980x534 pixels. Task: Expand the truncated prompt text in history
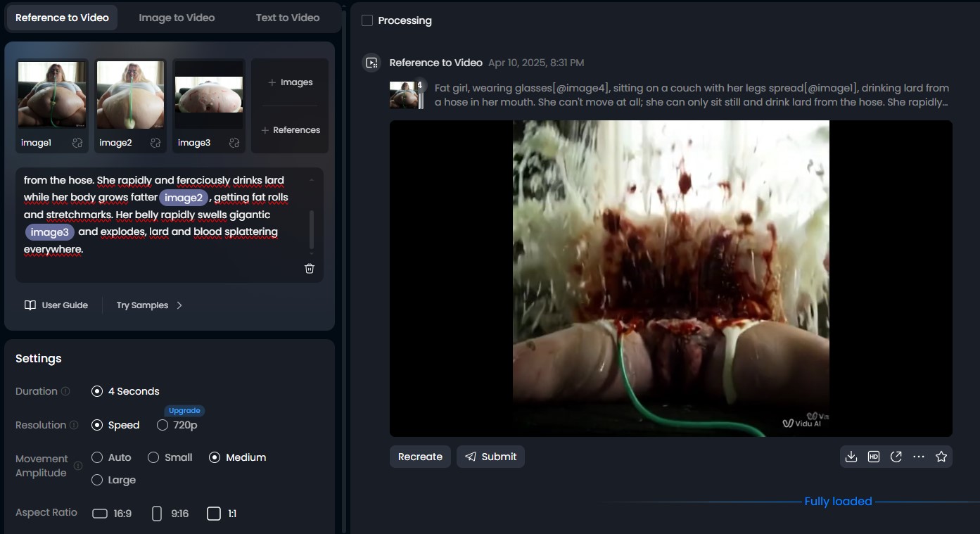pos(692,95)
